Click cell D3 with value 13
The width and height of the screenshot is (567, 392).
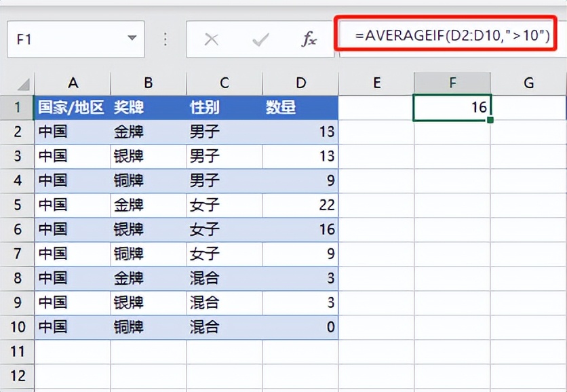coord(300,156)
